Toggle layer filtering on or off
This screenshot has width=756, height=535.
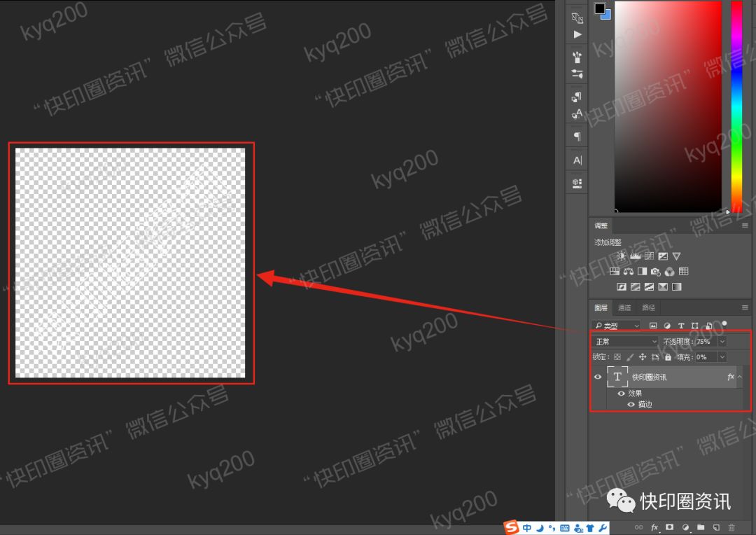tap(724, 324)
